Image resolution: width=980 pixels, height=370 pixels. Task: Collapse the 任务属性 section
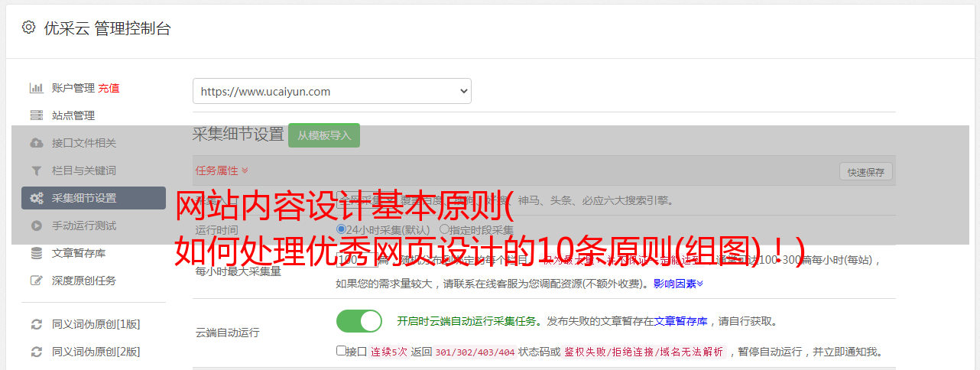(x=222, y=170)
